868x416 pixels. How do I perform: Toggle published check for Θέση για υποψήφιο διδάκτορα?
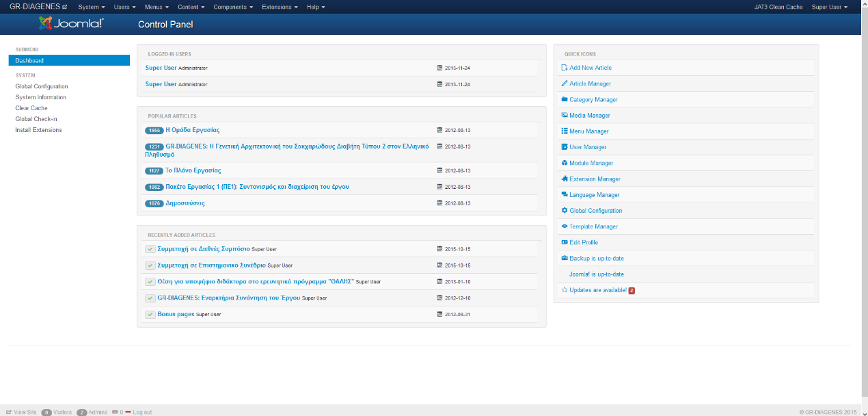click(x=150, y=281)
